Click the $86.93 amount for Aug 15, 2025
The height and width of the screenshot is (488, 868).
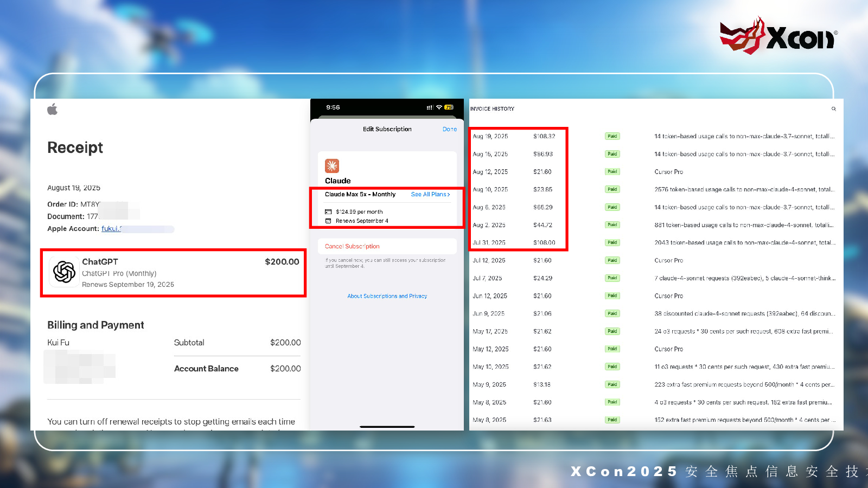(x=543, y=155)
